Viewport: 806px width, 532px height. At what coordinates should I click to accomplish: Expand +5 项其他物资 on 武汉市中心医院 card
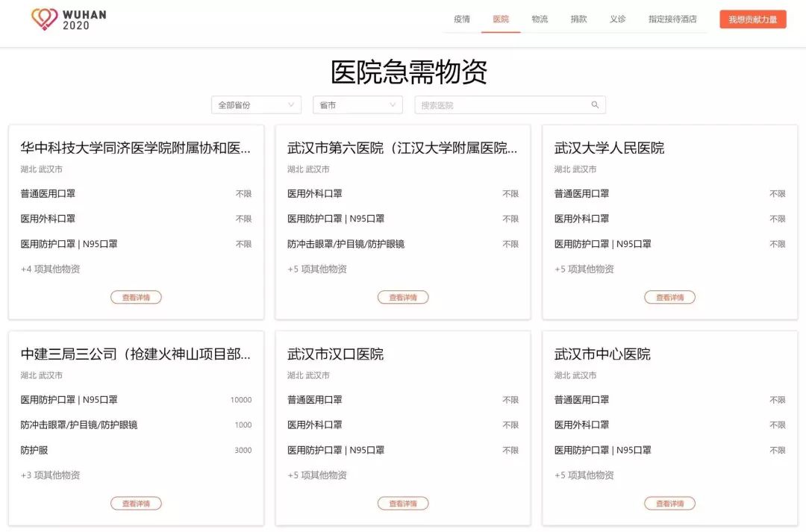click(583, 475)
